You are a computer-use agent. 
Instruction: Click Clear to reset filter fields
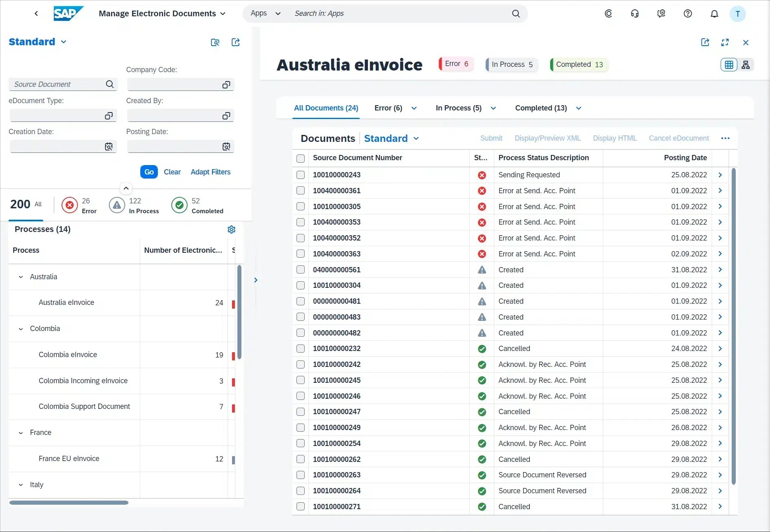pos(172,172)
